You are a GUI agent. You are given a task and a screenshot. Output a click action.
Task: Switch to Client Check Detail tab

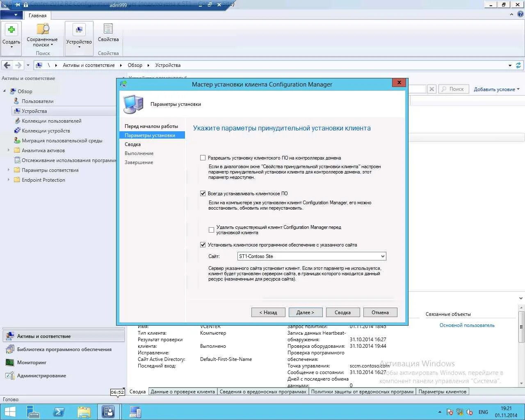tap(183, 392)
